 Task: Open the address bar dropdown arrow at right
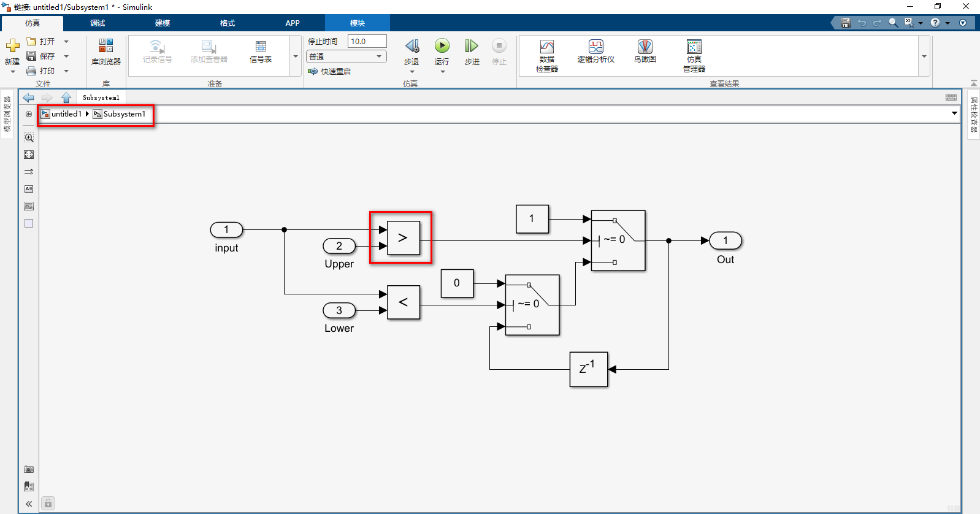(954, 113)
